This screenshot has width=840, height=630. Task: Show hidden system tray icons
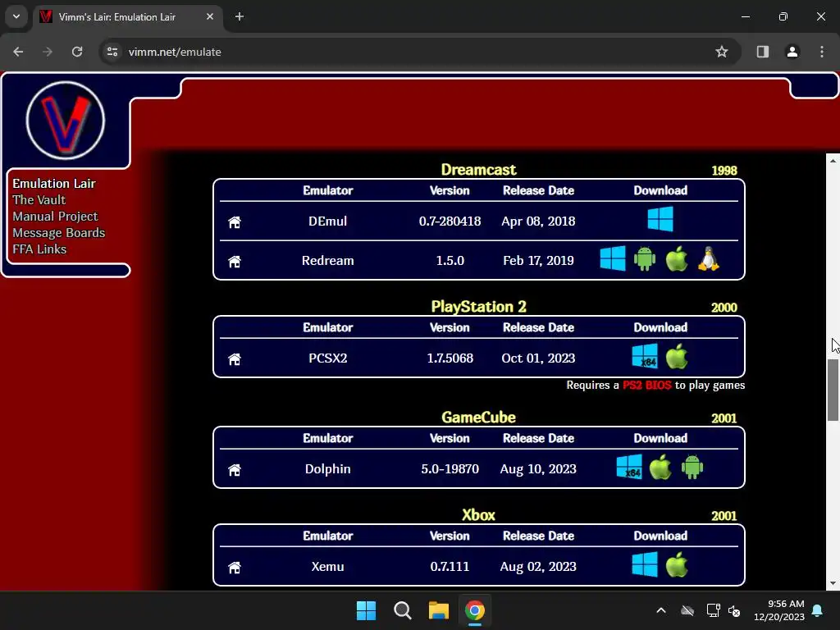661,610
